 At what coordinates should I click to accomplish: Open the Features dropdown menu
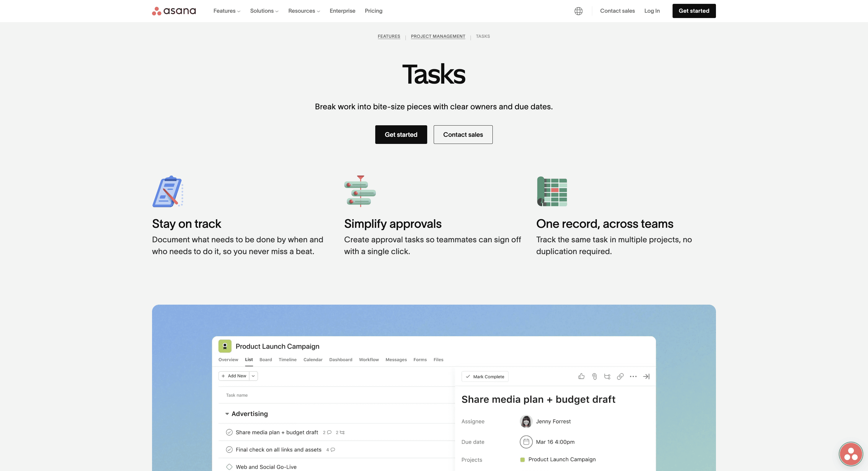227,11
